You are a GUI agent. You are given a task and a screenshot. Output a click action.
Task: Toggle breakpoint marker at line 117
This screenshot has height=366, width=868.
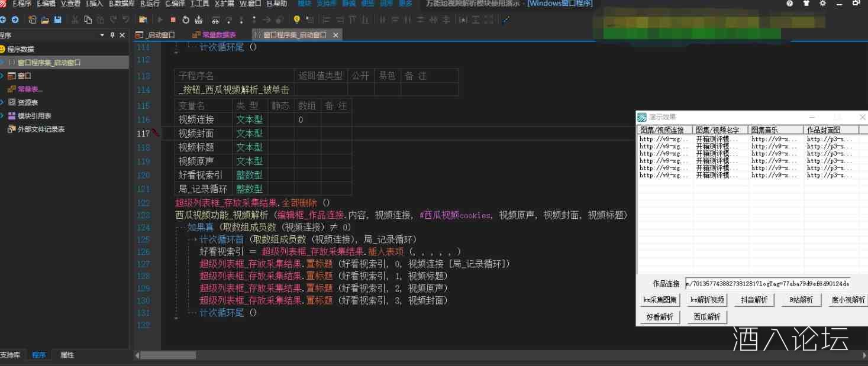(156, 133)
